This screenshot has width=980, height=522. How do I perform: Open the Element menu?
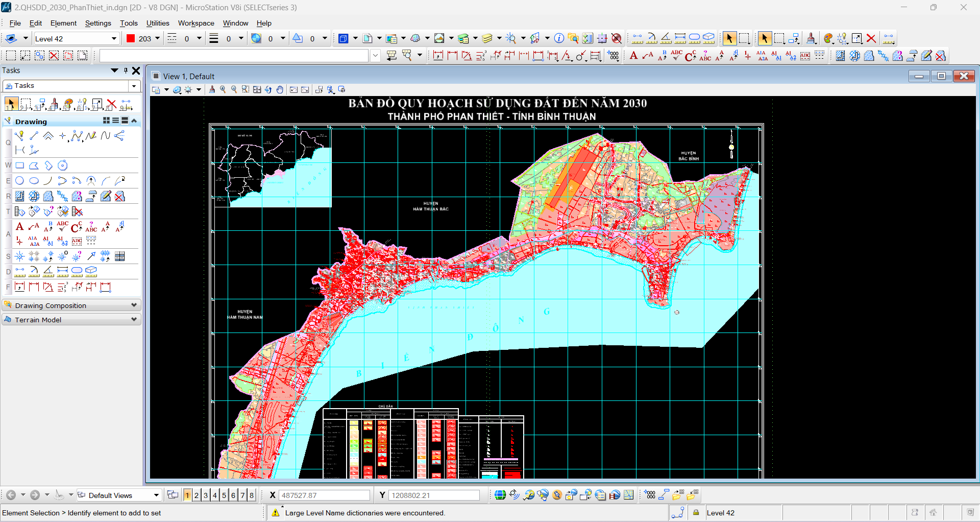tap(63, 23)
